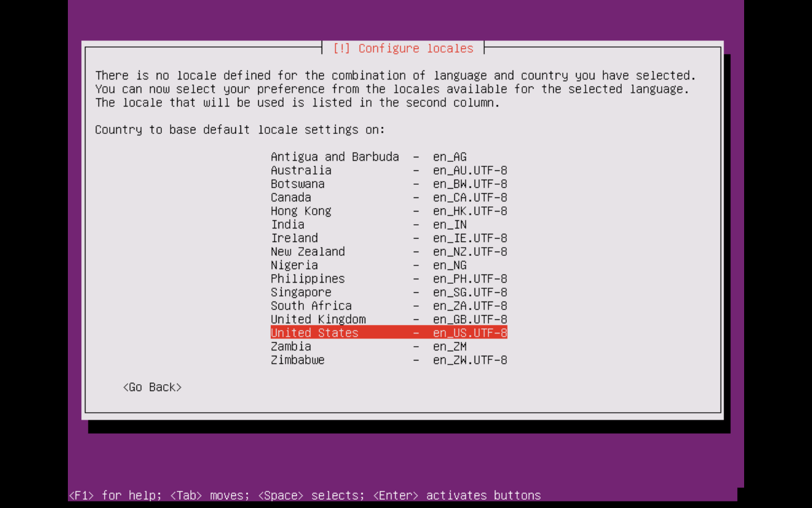
Task: Select the Botswana locale option
Action: (x=389, y=184)
